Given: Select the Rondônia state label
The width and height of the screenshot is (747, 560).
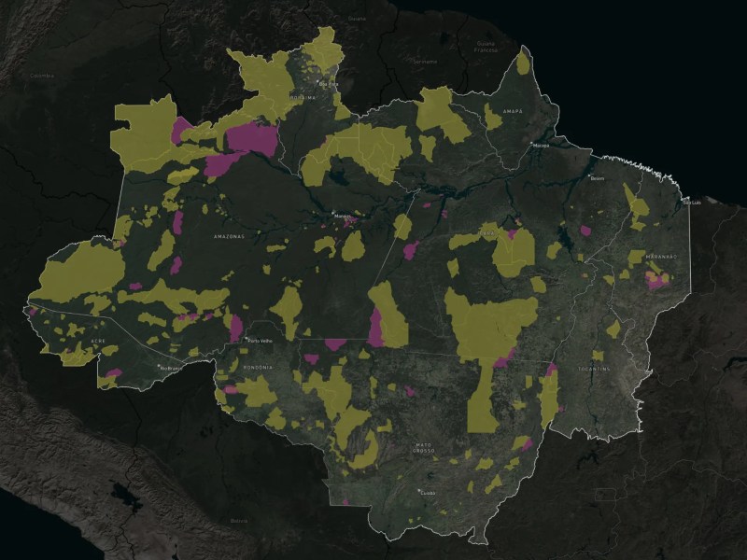Looking at the screenshot, I should [x=258, y=368].
